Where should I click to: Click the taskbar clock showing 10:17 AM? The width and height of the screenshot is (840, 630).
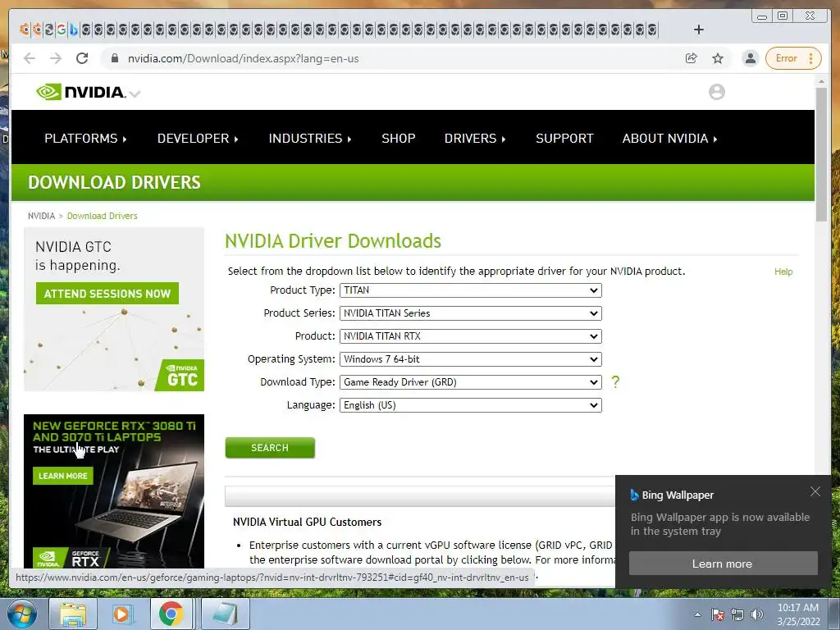[x=798, y=614]
